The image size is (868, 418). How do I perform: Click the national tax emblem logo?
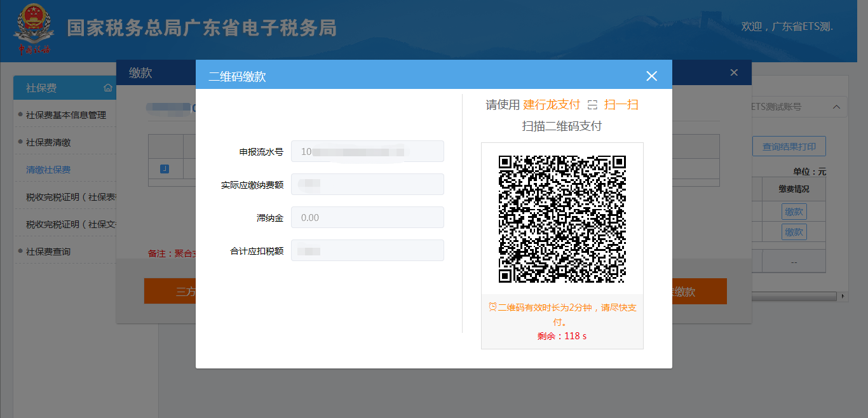(33, 29)
